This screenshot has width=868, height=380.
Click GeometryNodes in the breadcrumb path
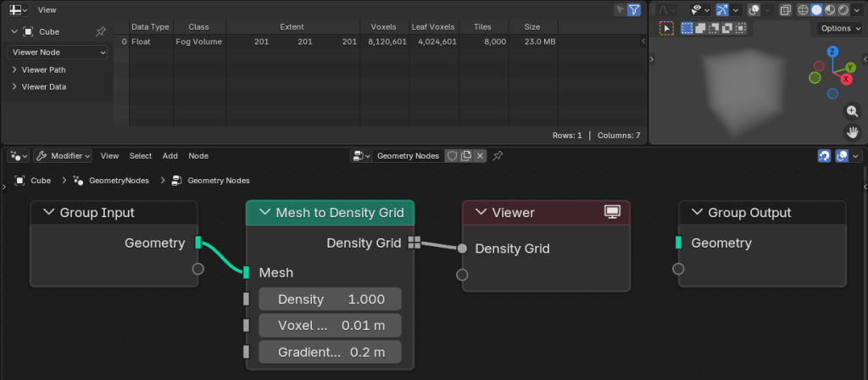(117, 181)
